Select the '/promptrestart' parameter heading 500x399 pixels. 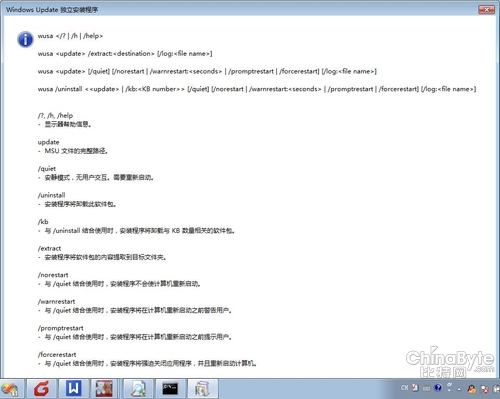point(61,328)
